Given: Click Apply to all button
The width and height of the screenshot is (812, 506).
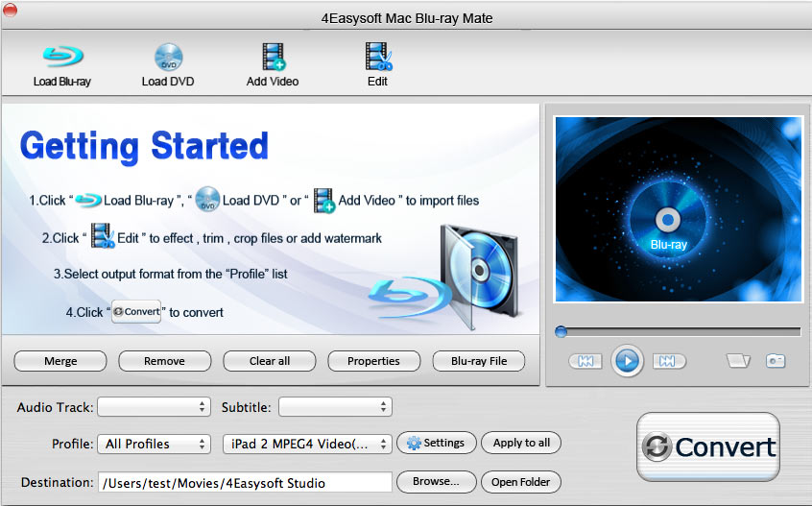Looking at the screenshot, I should pyautogui.click(x=521, y=443).
